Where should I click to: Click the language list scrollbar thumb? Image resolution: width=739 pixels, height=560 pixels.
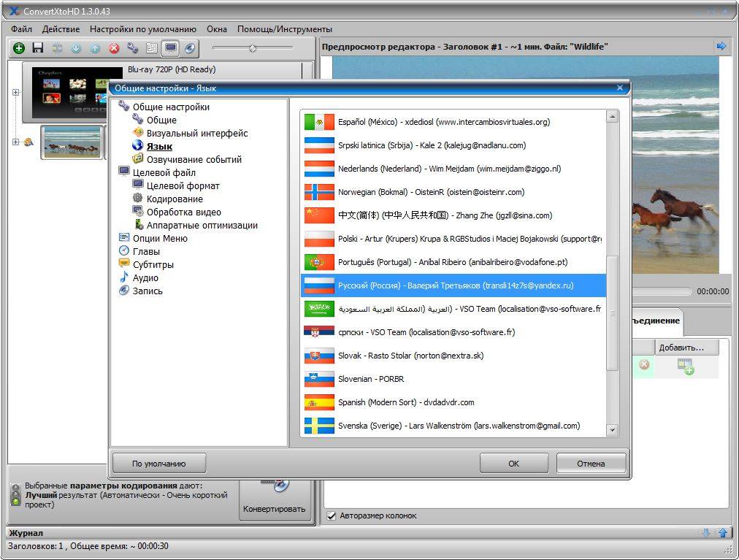[612, 313]
